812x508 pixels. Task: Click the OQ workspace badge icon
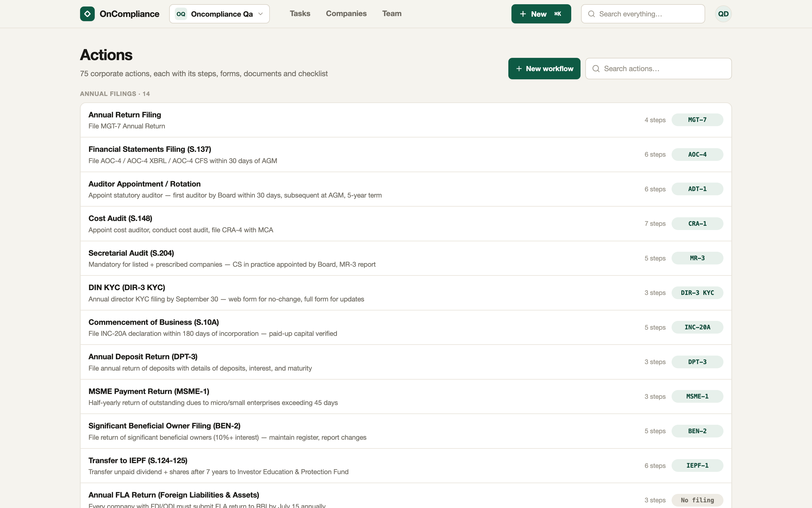pos(181,14)
